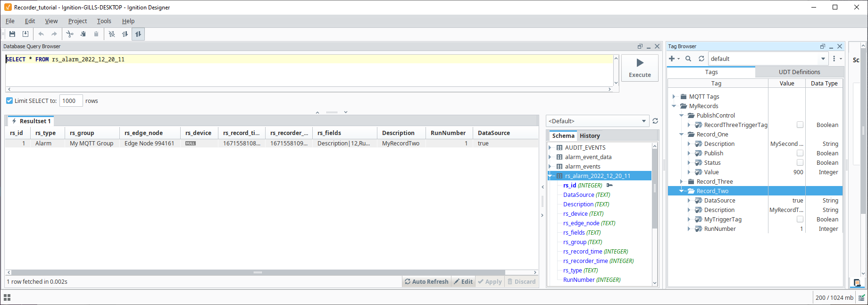Click the results horizontal scrollbar

[258, 272]
